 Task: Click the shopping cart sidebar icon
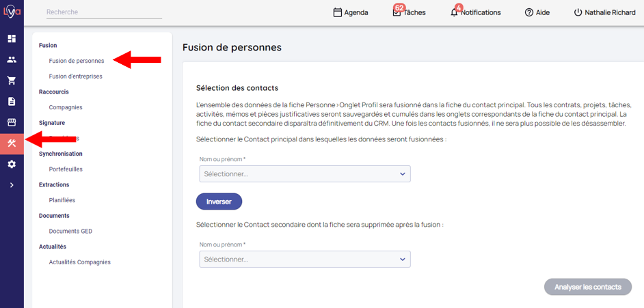point(12,81)
